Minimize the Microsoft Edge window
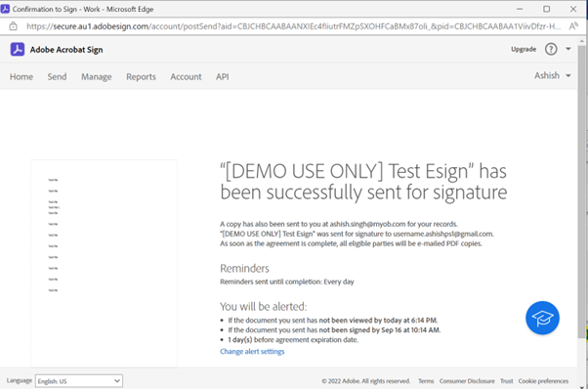This screenshot has height=389, width=588. coord(520,9)
